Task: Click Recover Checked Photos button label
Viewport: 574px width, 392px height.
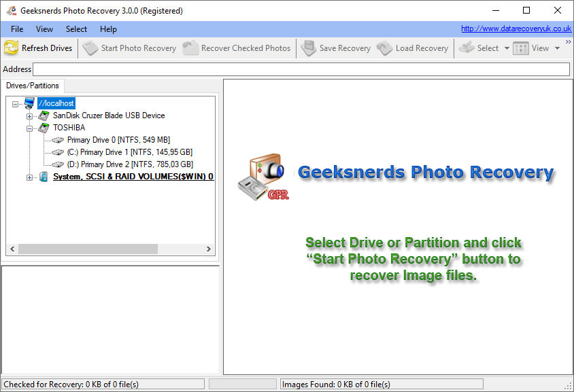Action: coord(246,48)
